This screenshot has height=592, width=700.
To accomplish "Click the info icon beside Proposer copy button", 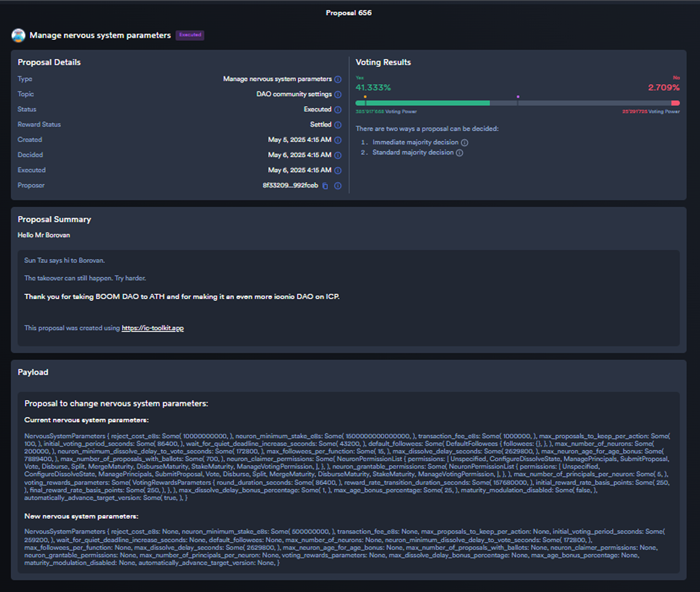I will tap(338, 186).
